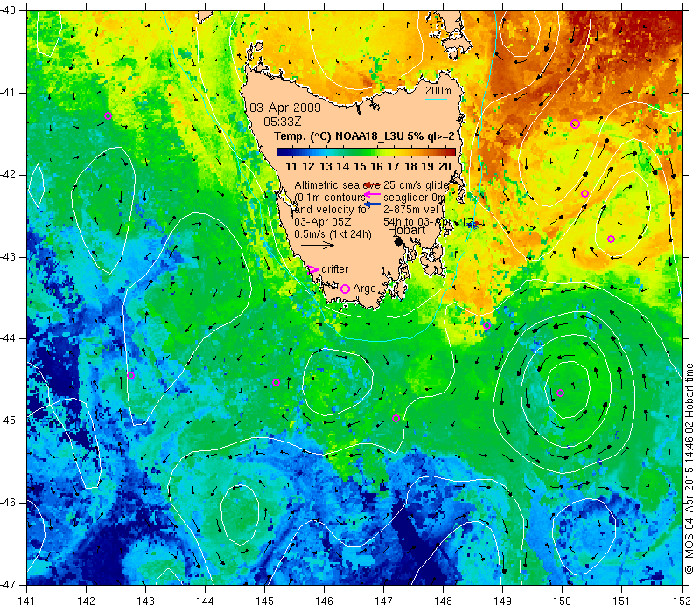Click the cyan 200m contour sample line

436,99
